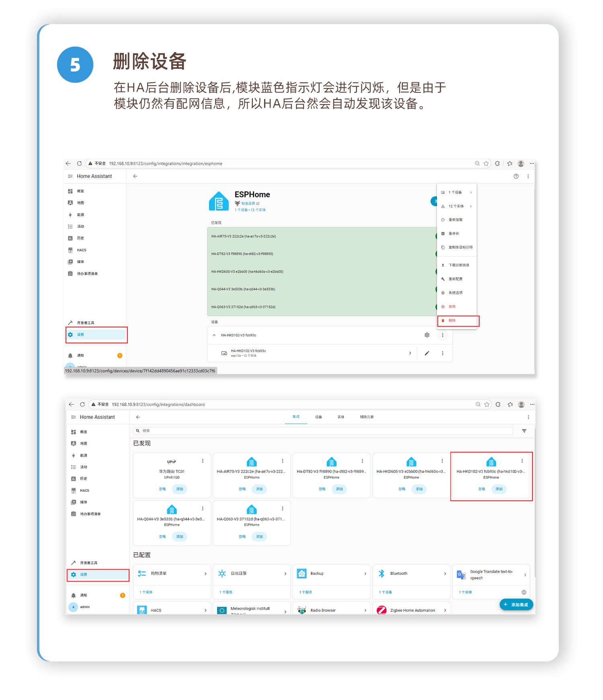Click the ESPHome integration logo

(x=219, y=201)
